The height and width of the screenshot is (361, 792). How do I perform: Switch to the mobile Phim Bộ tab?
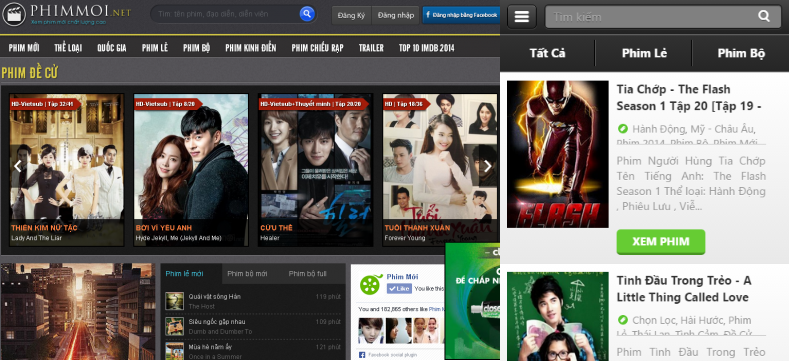click(x=741, y=53)
